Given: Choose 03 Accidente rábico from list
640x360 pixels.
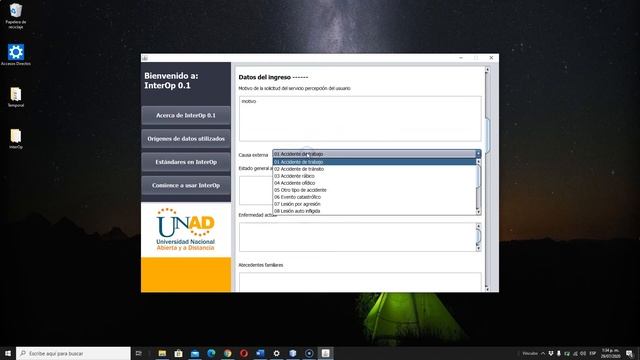Looking at the screenshot, I should (x=374, y=176).
